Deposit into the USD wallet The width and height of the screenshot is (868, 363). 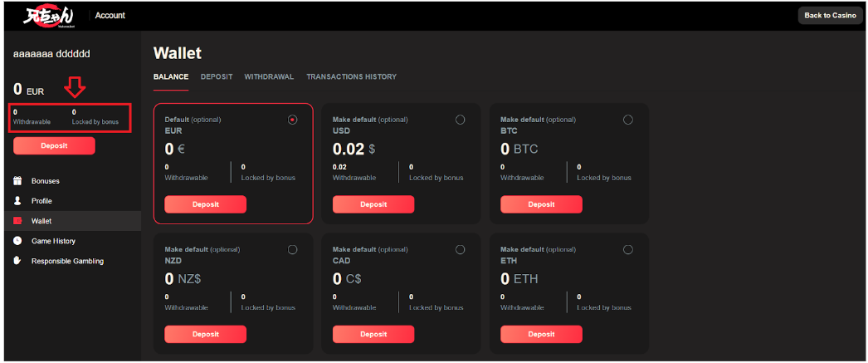click(x=373, y=204)
